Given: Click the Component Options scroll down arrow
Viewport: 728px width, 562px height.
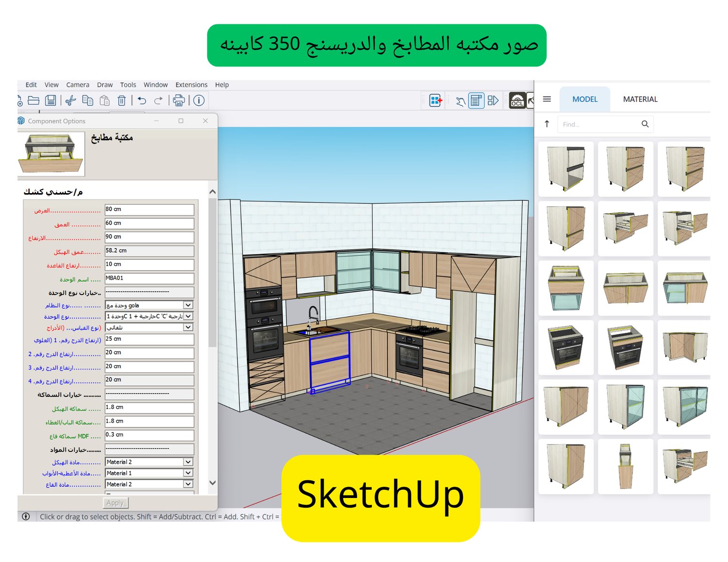Looking at the screenshot, I should [x=212, y=483].
